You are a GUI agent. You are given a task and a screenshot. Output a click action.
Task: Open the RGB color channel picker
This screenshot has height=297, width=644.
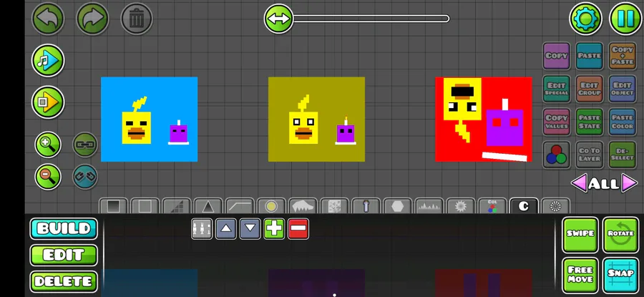coord(557,155)
